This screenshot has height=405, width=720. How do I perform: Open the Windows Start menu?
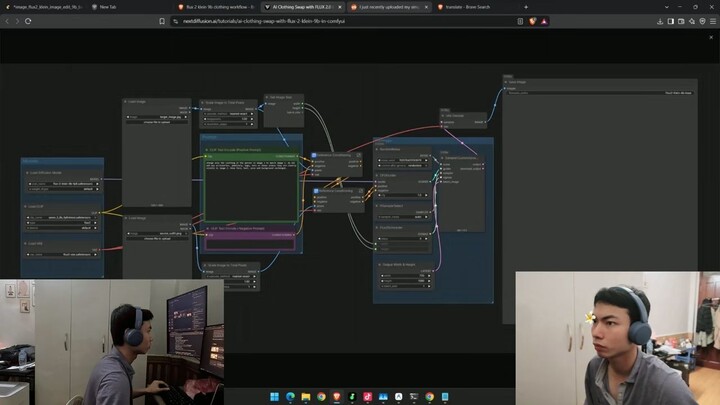coord(275,396)
